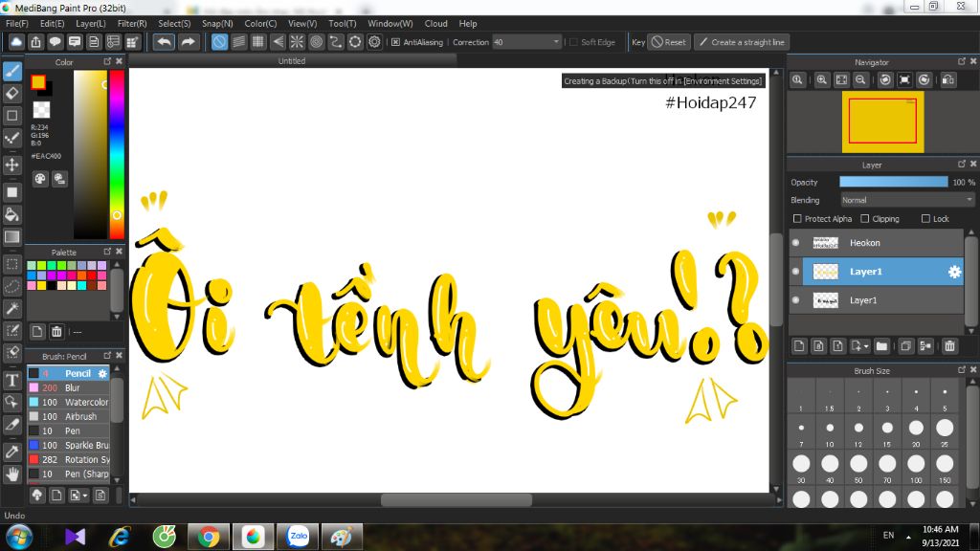Select the Magic Wand tool
The height and width of the screenshot is (551, 980).
[x=11, y=308]
